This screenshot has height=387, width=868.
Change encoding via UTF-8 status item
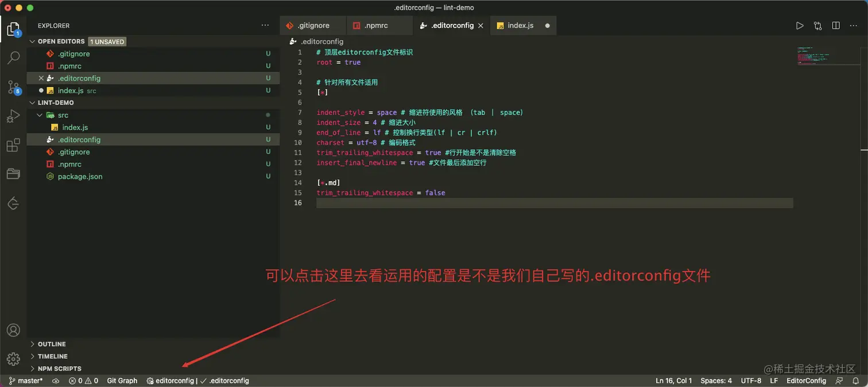[751, 381]
